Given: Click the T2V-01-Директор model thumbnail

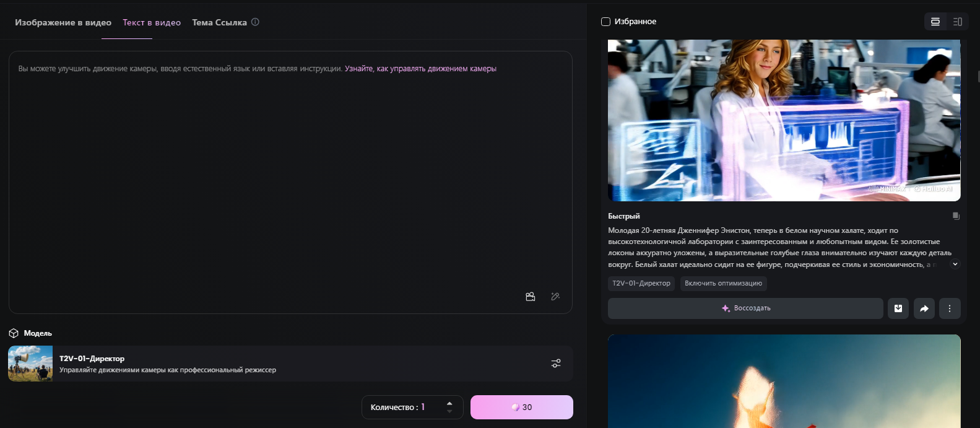Looking at the screenshot, I should point(30,364).
